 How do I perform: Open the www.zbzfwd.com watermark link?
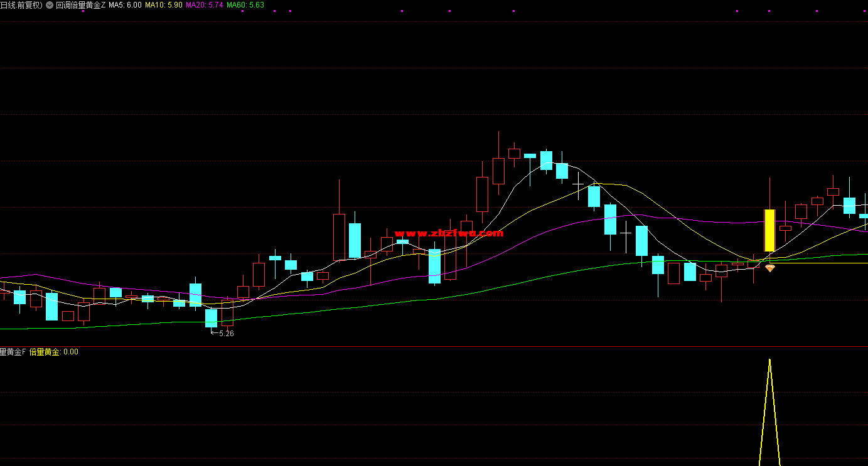(449, 233)
